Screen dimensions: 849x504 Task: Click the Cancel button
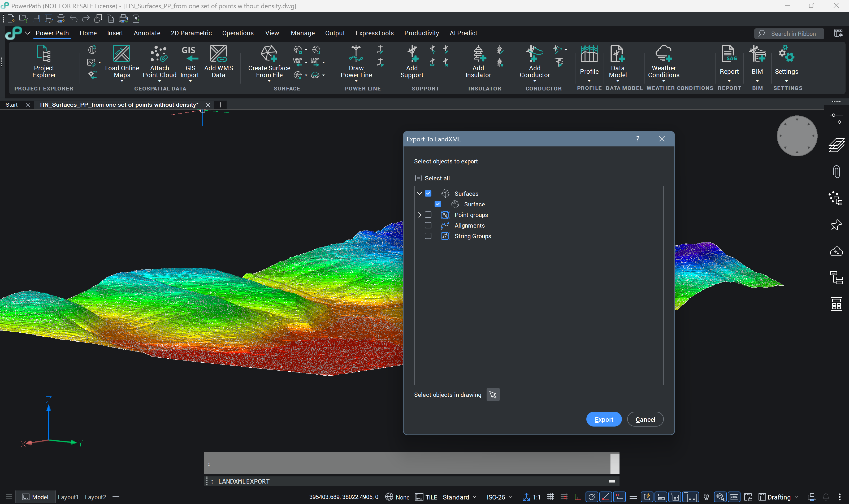tap(645, 419)
